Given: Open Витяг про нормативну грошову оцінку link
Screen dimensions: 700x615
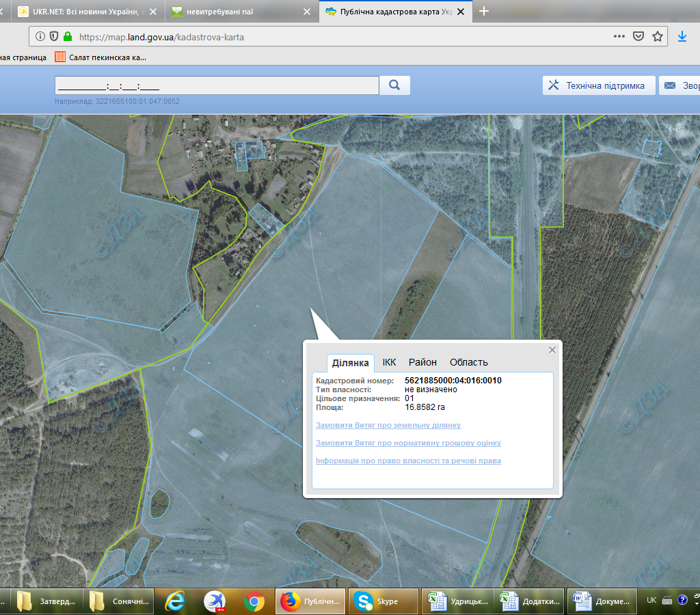Looking at the screenshot, I should [x=408, y=443].
